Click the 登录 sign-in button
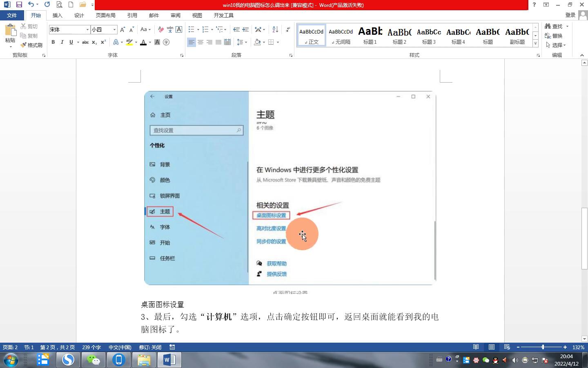 click(x=571, y=15)
